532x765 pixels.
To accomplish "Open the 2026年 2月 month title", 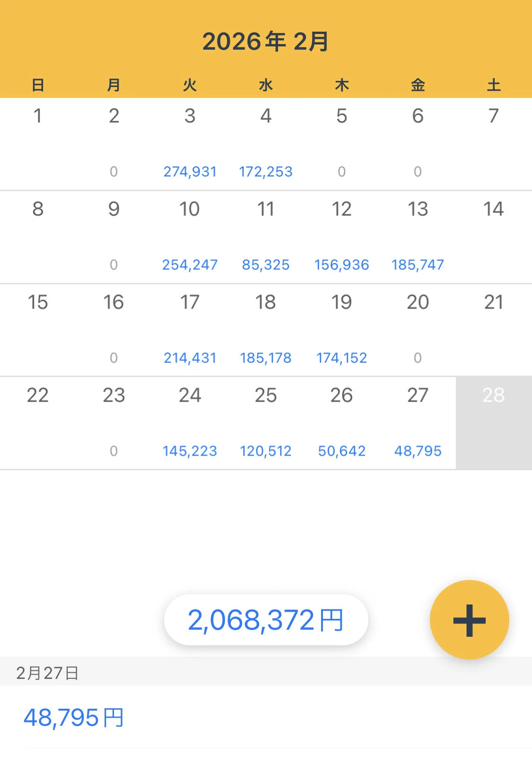I will pyautogui.click(x=265, y=42).
